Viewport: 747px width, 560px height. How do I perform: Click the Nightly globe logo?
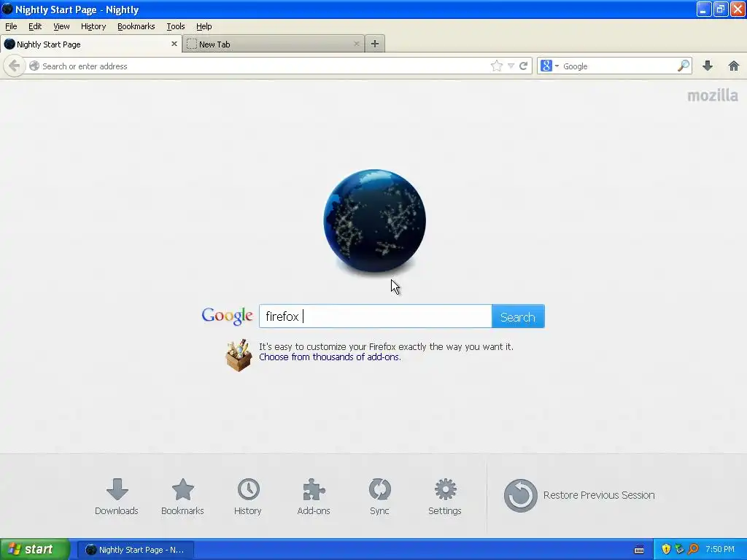(x=374, y=221)
